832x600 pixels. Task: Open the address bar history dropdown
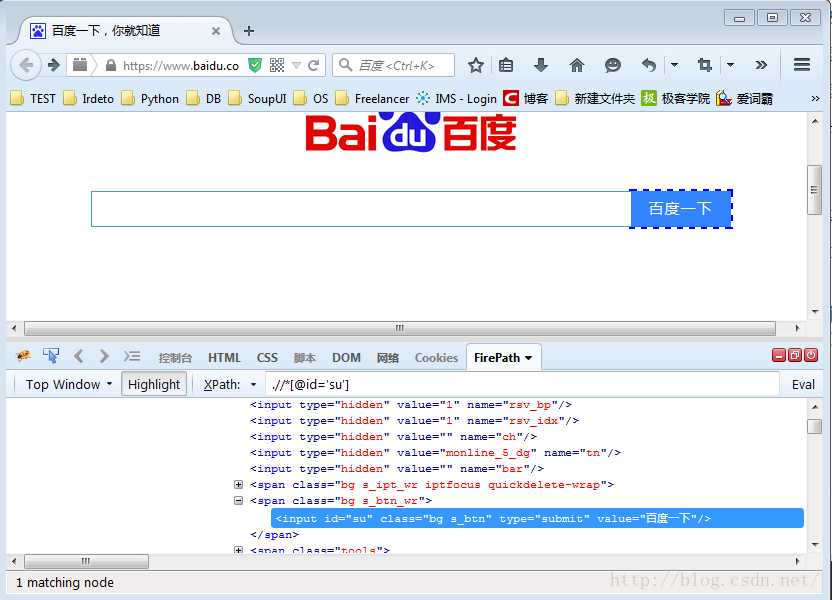[297, 66]
